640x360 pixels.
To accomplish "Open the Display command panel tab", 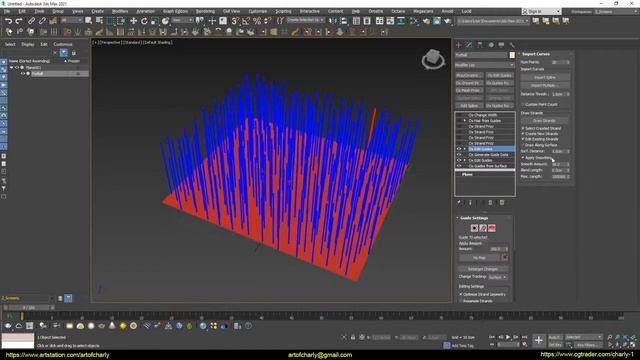I will coord(502,45).
